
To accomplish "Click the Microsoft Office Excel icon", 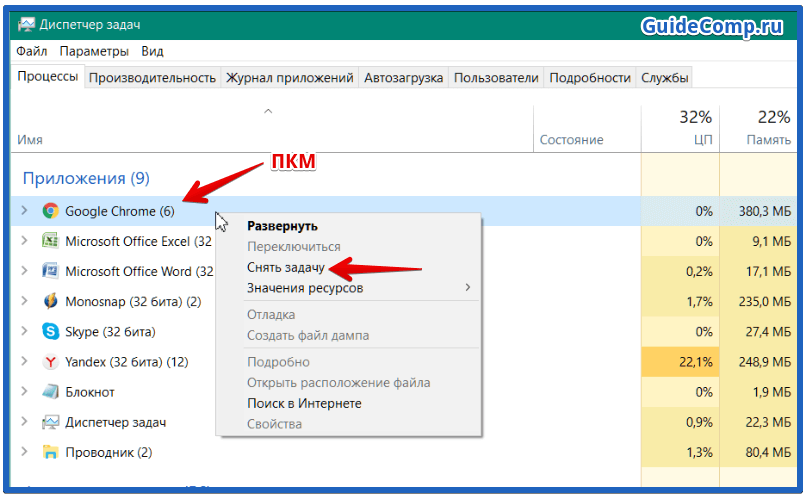I will (x=50, y=241).
